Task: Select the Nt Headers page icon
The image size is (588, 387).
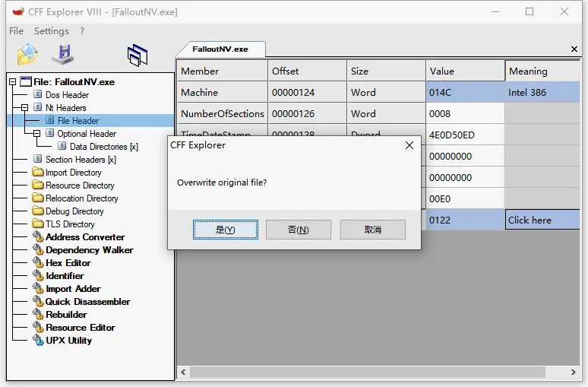Action: [37, 107]
